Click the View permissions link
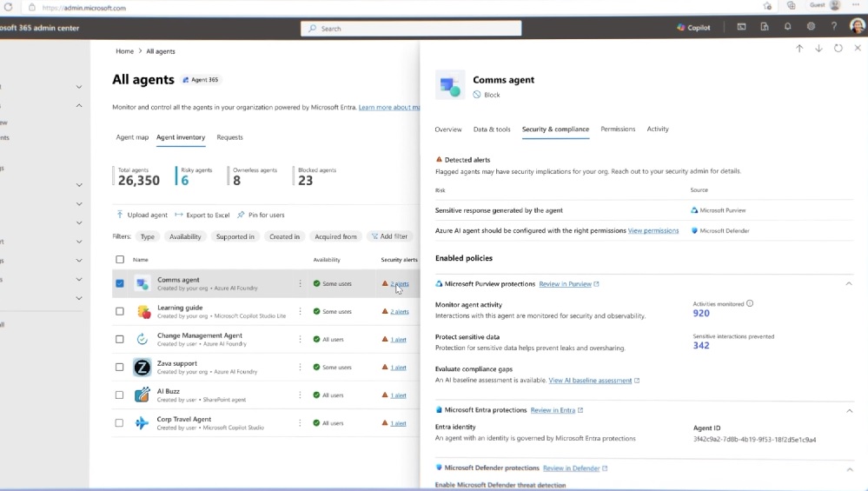Image resolution: width=868 pixels, height=491 pixels. coord(653,231)
